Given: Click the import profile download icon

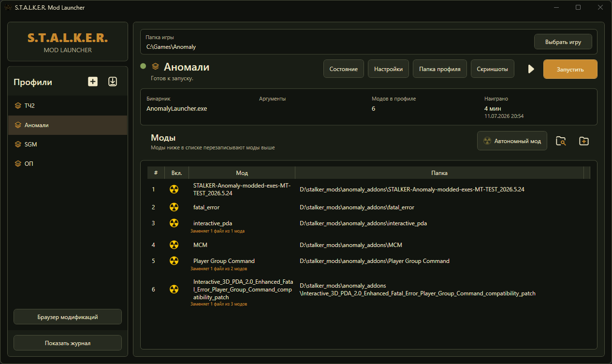Looking at the screenshot, I should tap(113, 82).
